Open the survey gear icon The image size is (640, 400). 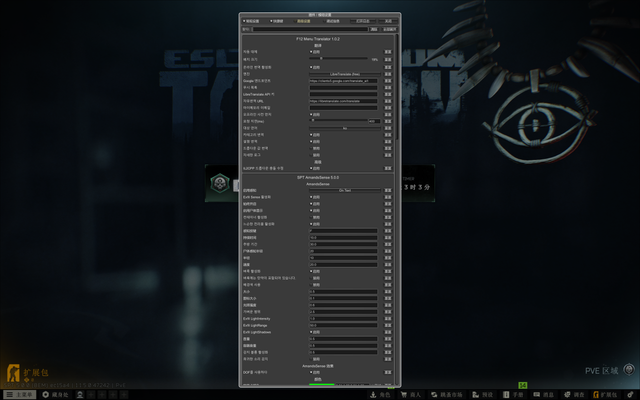567,395
